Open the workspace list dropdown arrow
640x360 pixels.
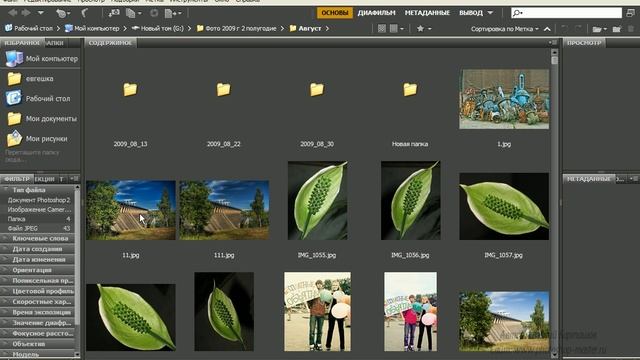490,13
